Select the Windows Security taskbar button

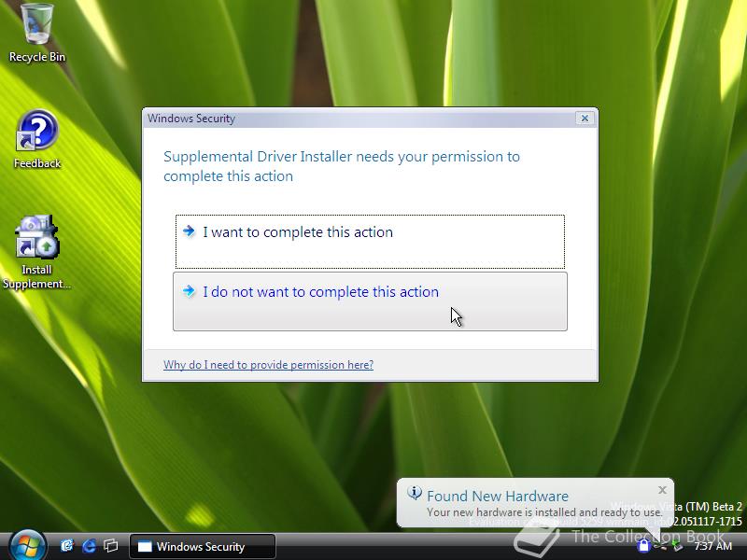[x=203, y=546]
